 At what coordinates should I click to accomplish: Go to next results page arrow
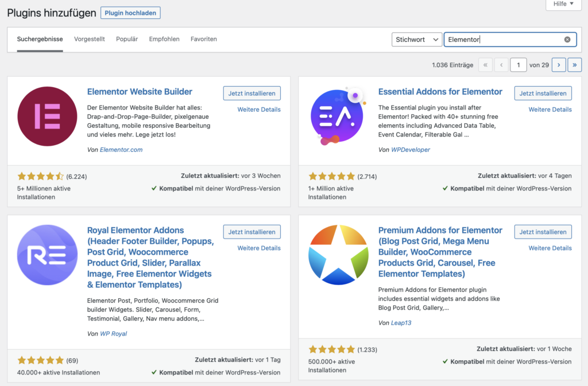click(559, 65)
